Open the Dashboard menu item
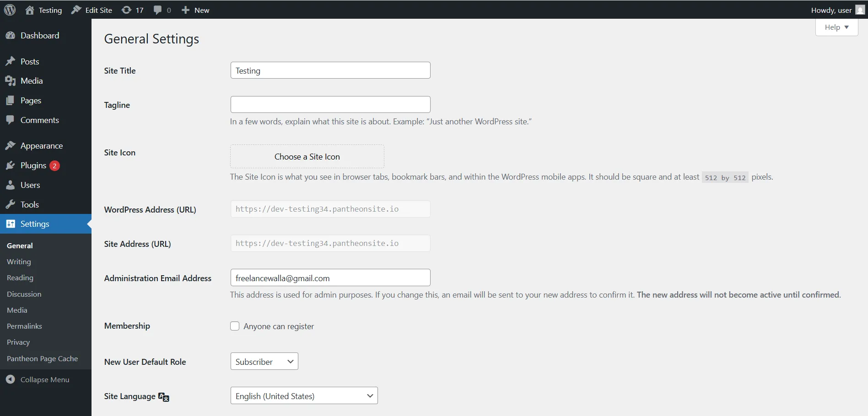Image resolution: width=868 pixels, height=416 pixels. tap(46, 36)
